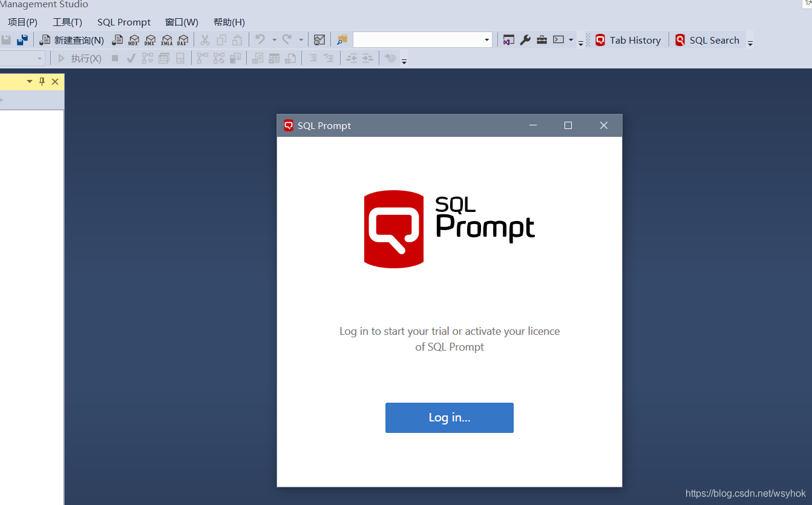Open the SQL Prompt menu

[123, 22]
